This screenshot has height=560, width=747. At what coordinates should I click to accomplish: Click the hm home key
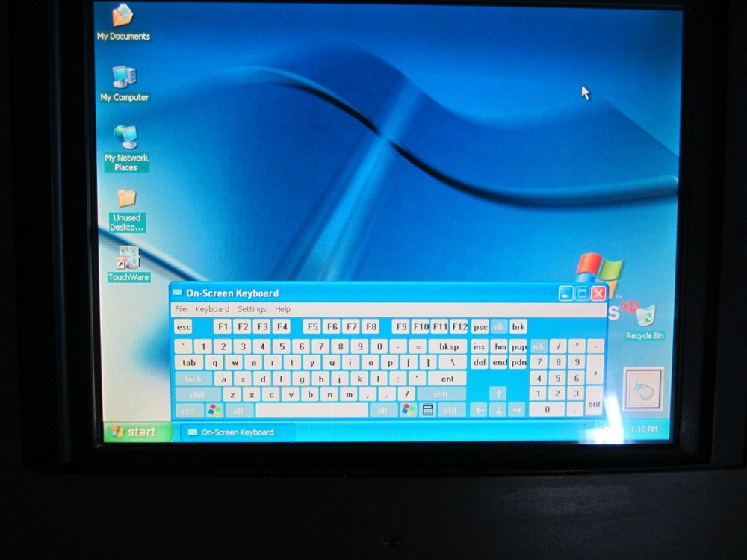coord(499,346)
